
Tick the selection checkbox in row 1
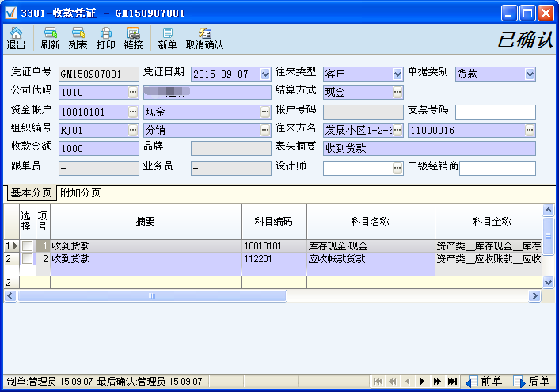coord(27,245)
